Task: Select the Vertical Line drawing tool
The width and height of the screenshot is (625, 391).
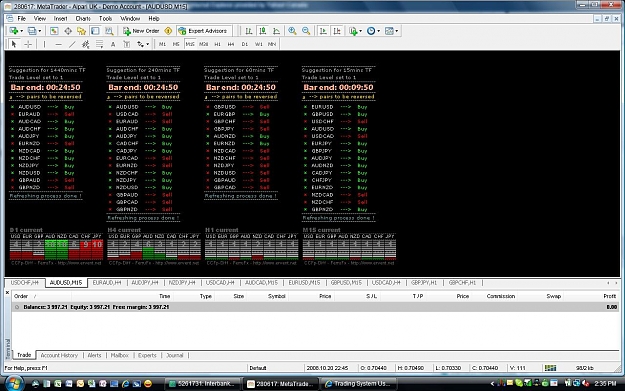Action: point(44,44)
